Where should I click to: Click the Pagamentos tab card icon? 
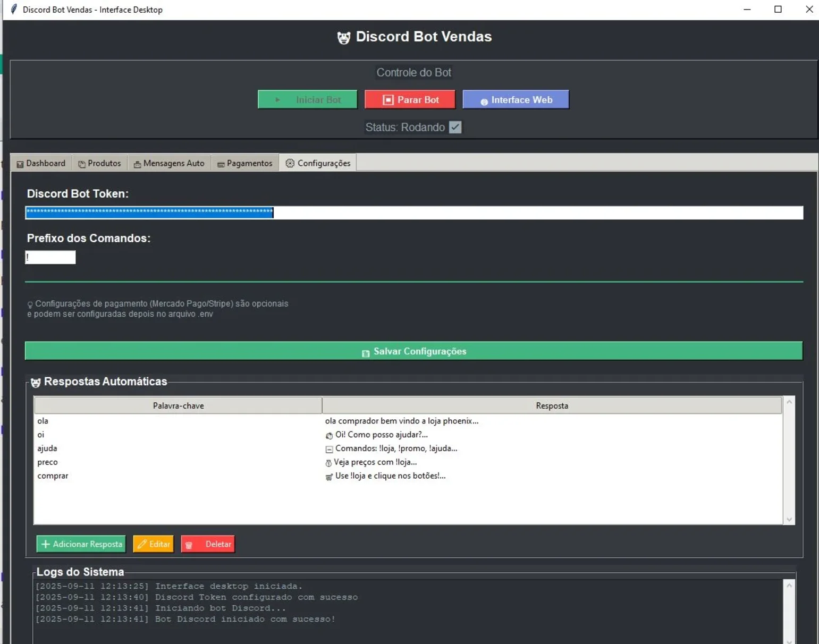221,164
